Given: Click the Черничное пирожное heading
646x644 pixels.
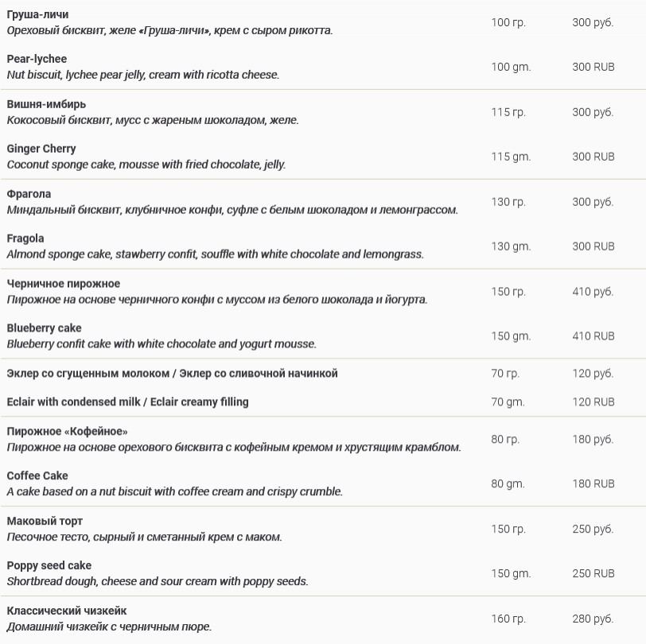Looking at the screenshot, I should 64,284.
